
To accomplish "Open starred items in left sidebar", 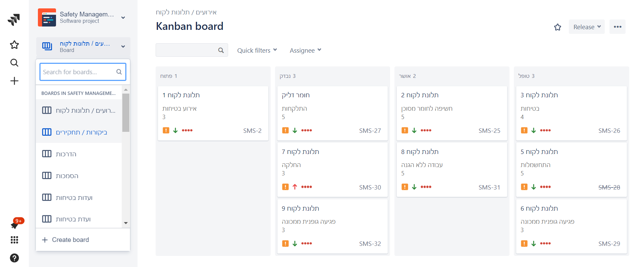I will 14,45.
